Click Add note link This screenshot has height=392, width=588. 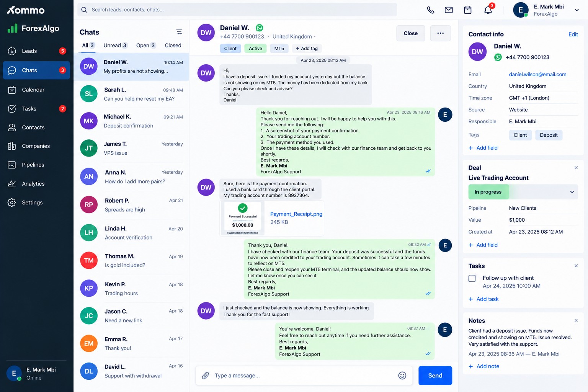coord(484,366)
